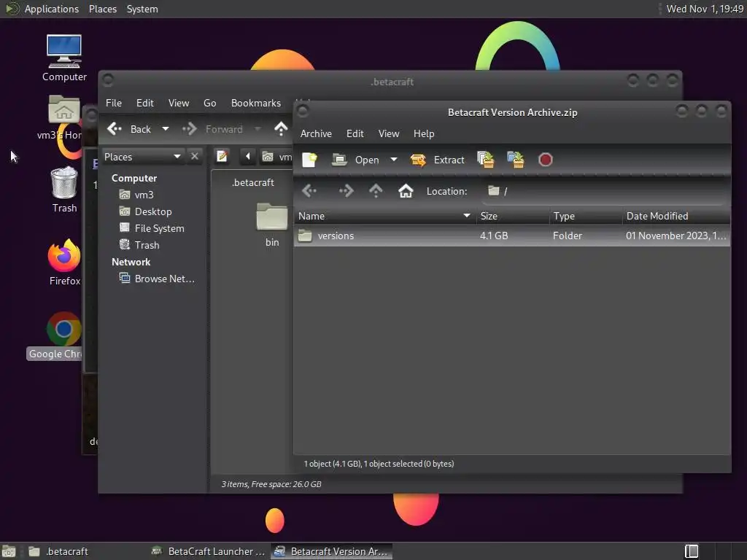The height and width of the screenshot is (560, 747).
Task: Sort archive list by Size column
Action: (513, 216)
